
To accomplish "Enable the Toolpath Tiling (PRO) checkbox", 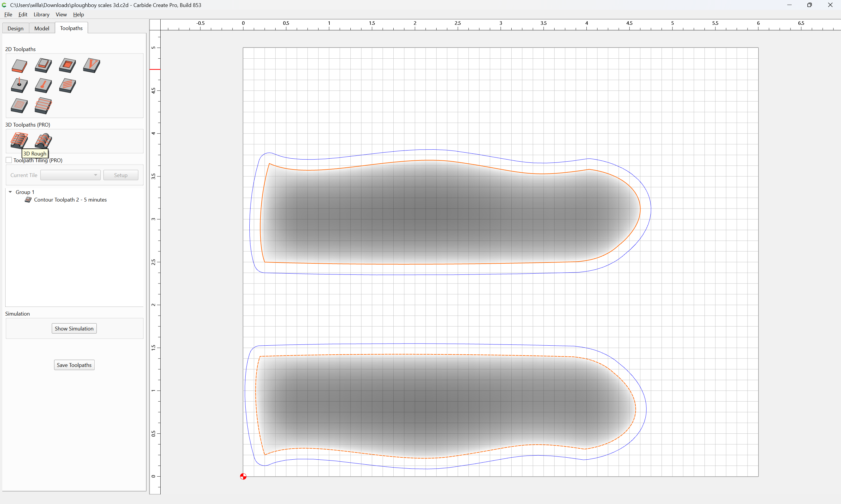I will [9, 160].
